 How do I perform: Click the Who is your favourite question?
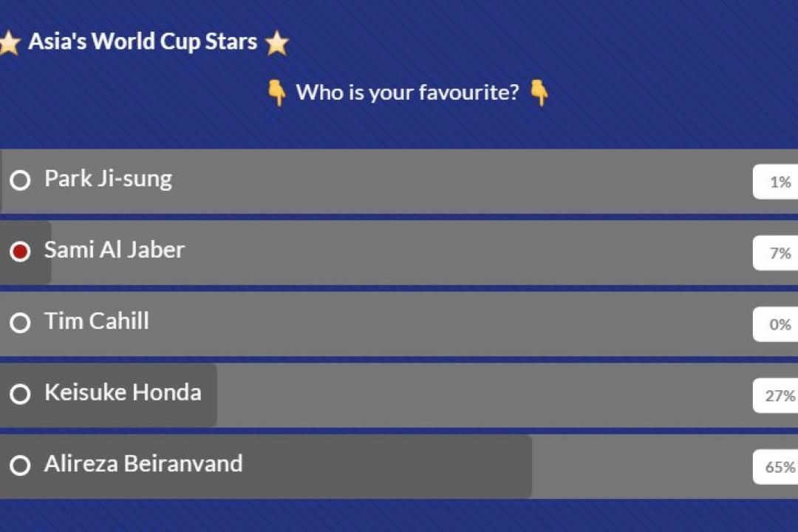408,92
